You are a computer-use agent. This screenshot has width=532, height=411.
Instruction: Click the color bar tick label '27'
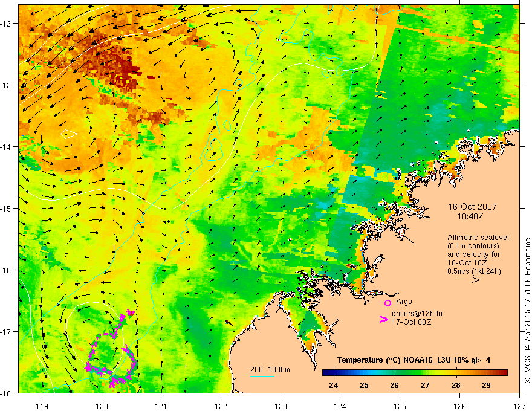pyautogui.click(x=425, y=385)
